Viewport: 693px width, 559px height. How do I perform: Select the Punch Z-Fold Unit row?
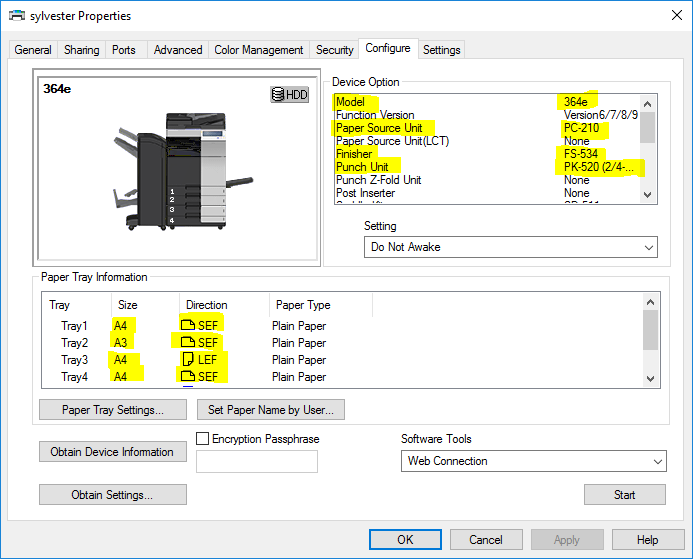pyautogui.click(x=487, y=180)
